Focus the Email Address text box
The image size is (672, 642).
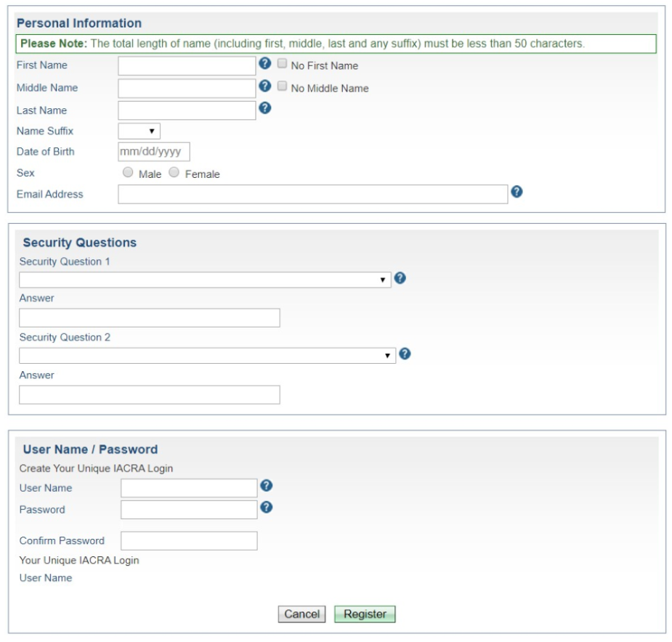[312, 193]
